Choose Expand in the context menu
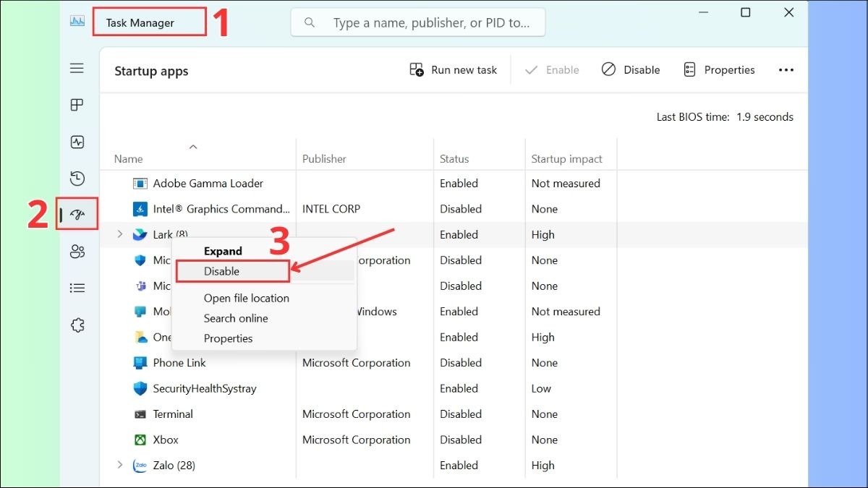 tap(223, 251)
